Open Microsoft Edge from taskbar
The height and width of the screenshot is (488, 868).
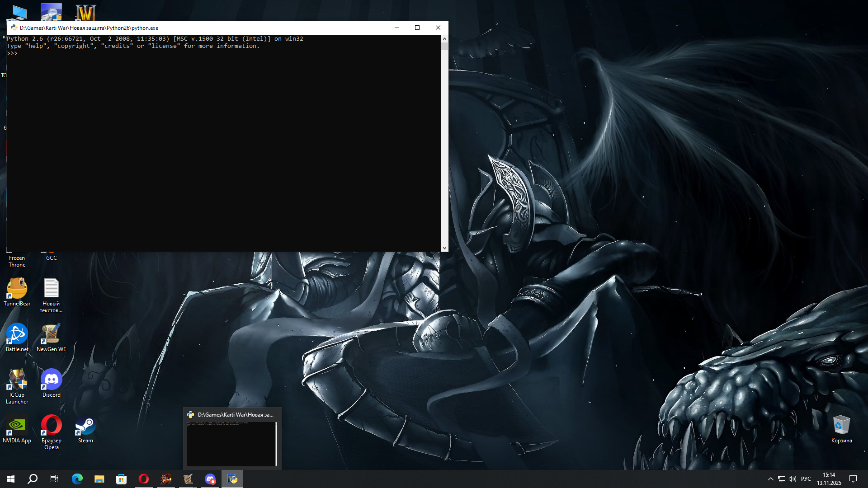(77, 479)
